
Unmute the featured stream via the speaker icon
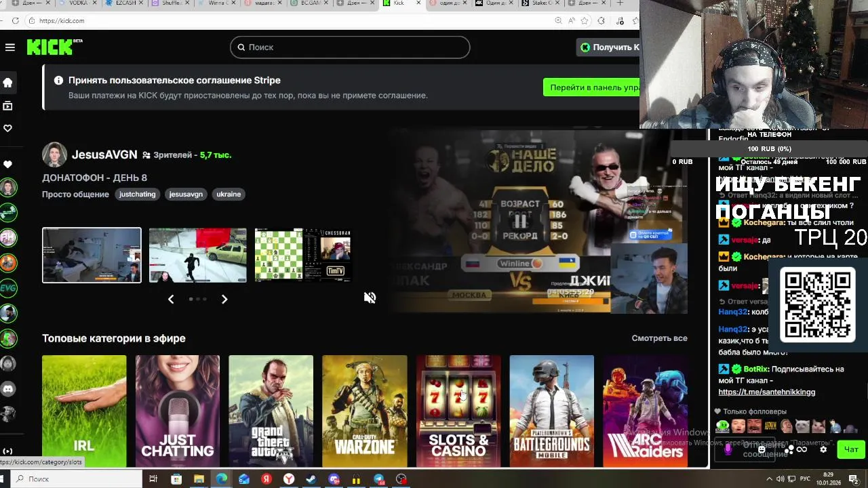[x=370, y=298]
